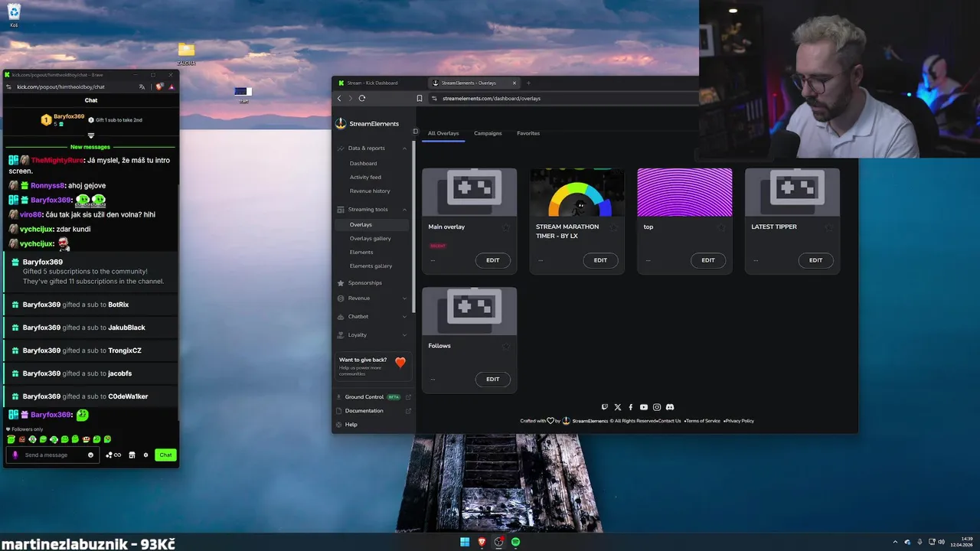Star the LATEST TIPPER overlay
980x551 pixels.
click(x=828, y=227)
